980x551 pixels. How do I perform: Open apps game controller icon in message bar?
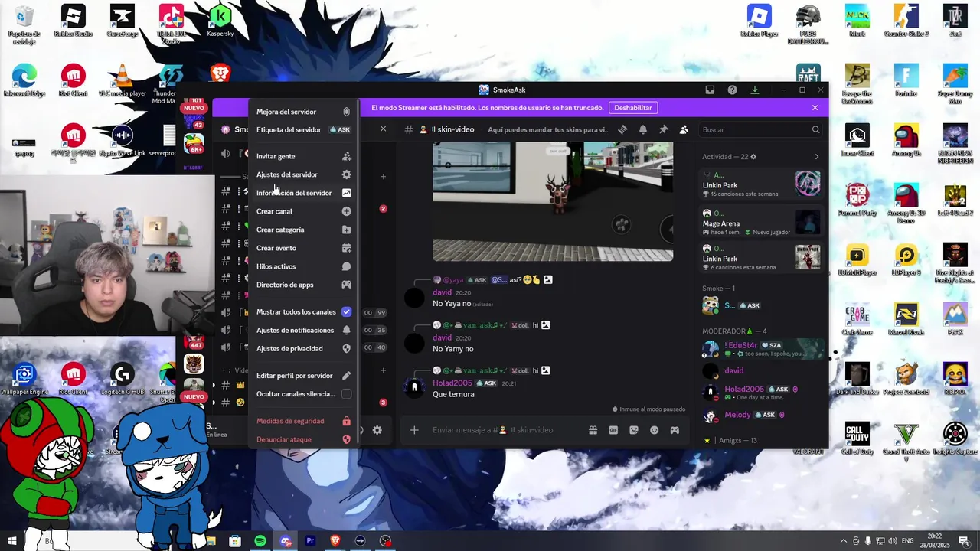(x=675, y=430)
